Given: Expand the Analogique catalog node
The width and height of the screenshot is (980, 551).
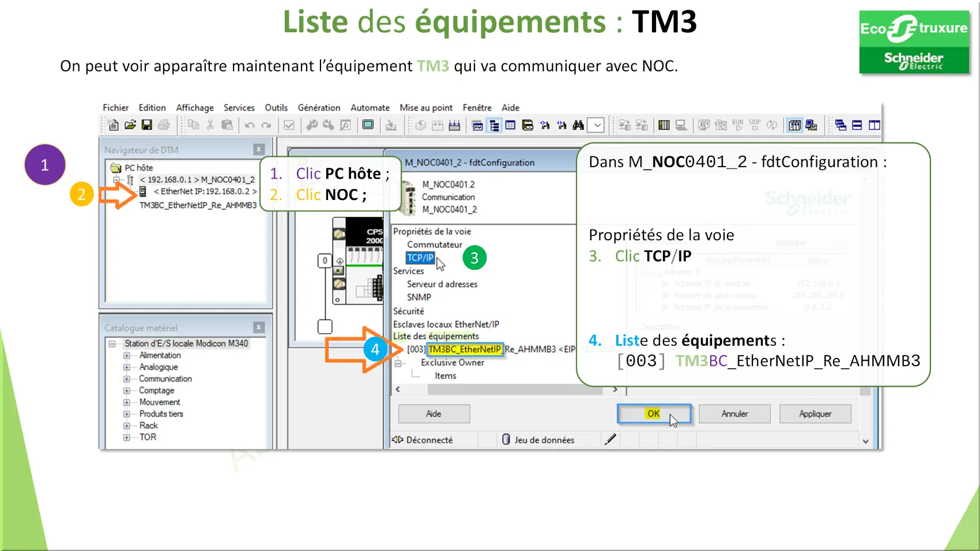Looking at the screenshot, I should [x=127, y=367].
